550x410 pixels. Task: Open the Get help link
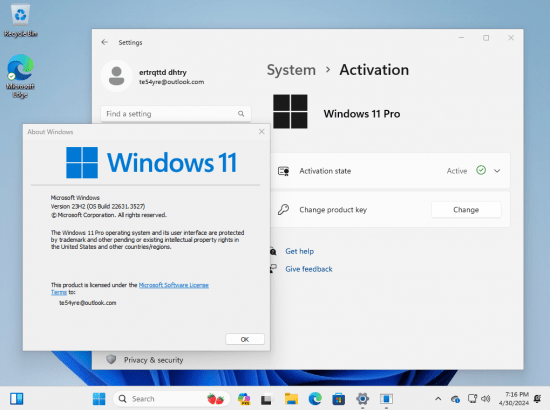[299, 251]
